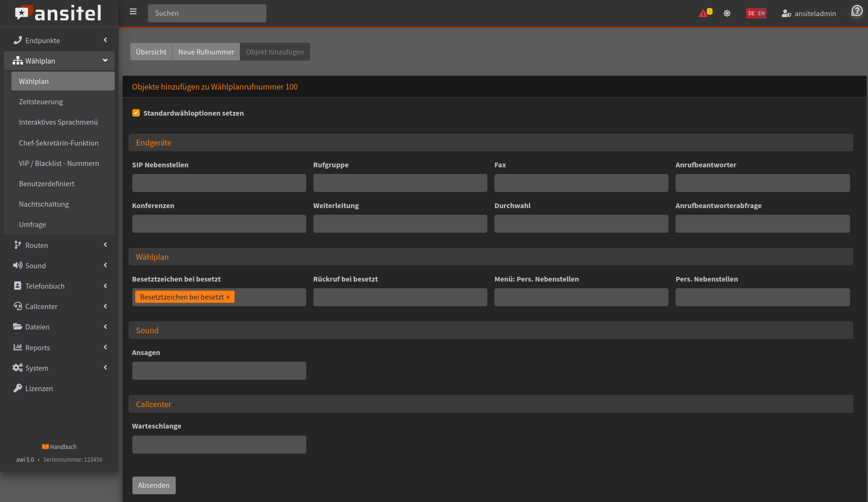
Task: Open Zeitsteuerung in the sidebar
Action: (x=41, y=101)
